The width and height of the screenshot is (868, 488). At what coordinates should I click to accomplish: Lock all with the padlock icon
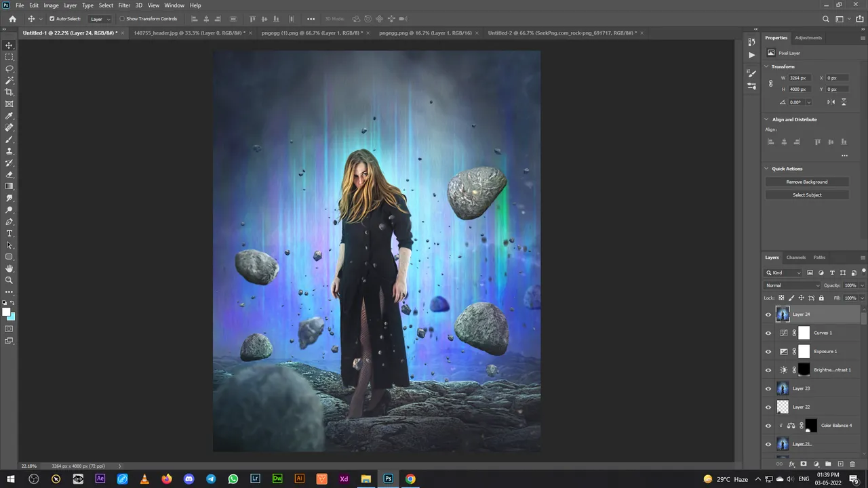pyautogui.click(x=821, y=298)
